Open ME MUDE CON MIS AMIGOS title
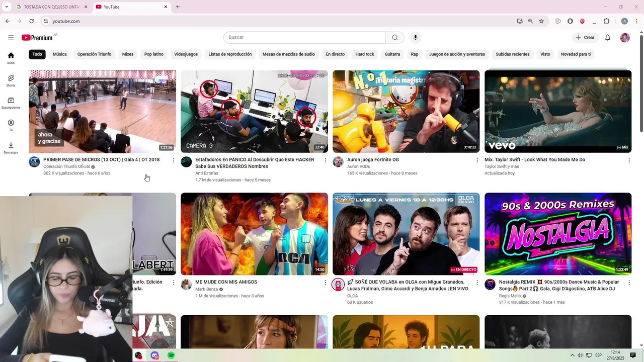 (226, 282)
